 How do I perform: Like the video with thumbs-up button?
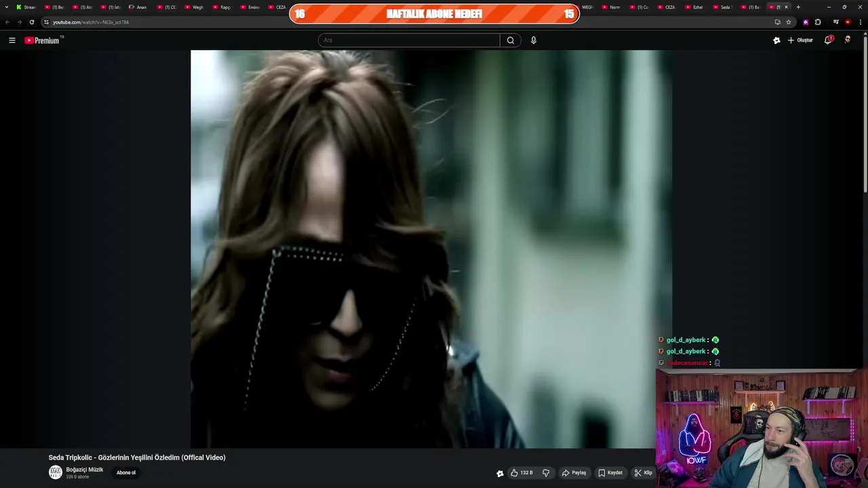pos(522,472)
